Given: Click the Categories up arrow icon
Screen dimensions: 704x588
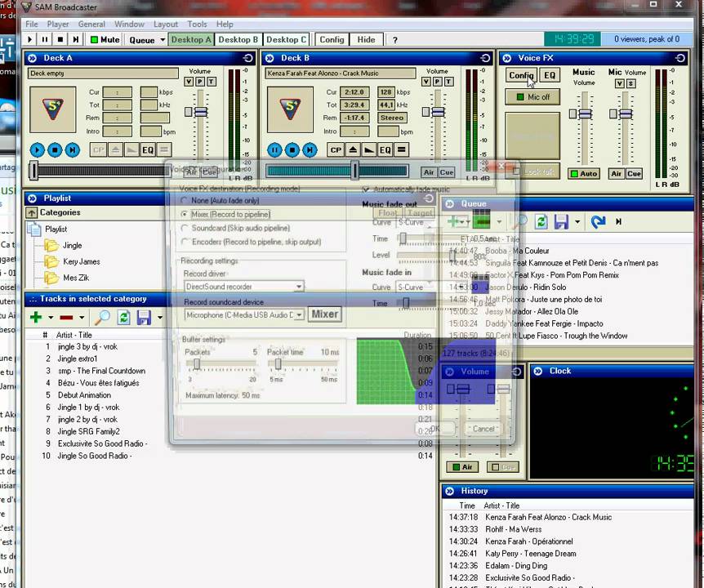Looking at the screenshot, I should (x=32, y=213).
